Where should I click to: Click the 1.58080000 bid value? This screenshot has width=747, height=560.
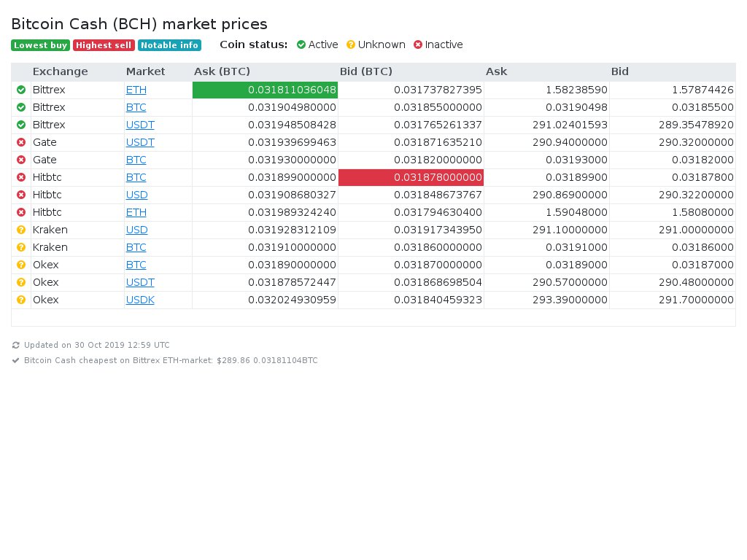pos(703,212)
